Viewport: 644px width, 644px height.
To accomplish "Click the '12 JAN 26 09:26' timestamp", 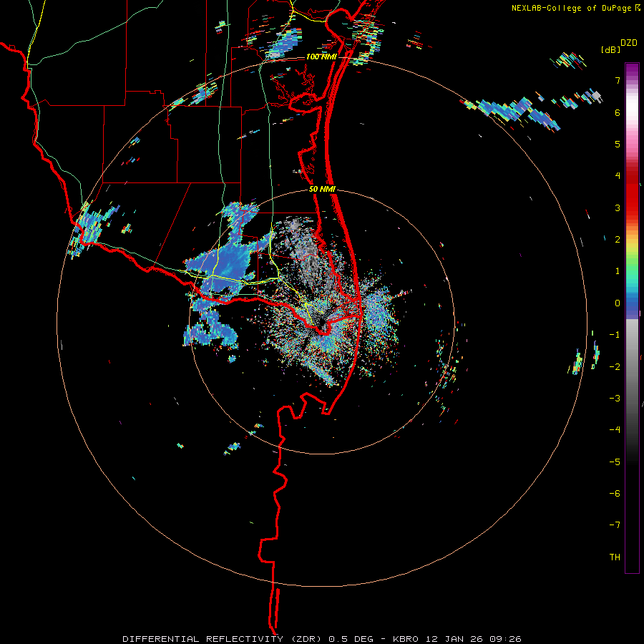I will point(472,639).
